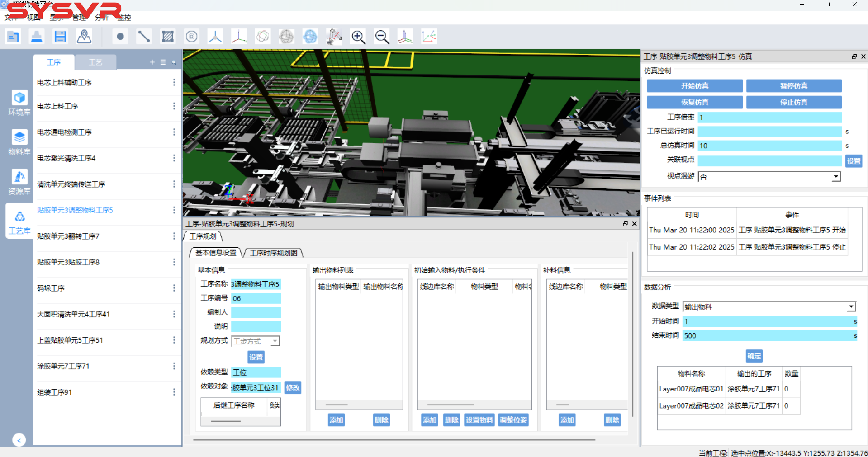The image size is (868, 457).
Task: Open the 监控 menu
Action: [124, 18]
